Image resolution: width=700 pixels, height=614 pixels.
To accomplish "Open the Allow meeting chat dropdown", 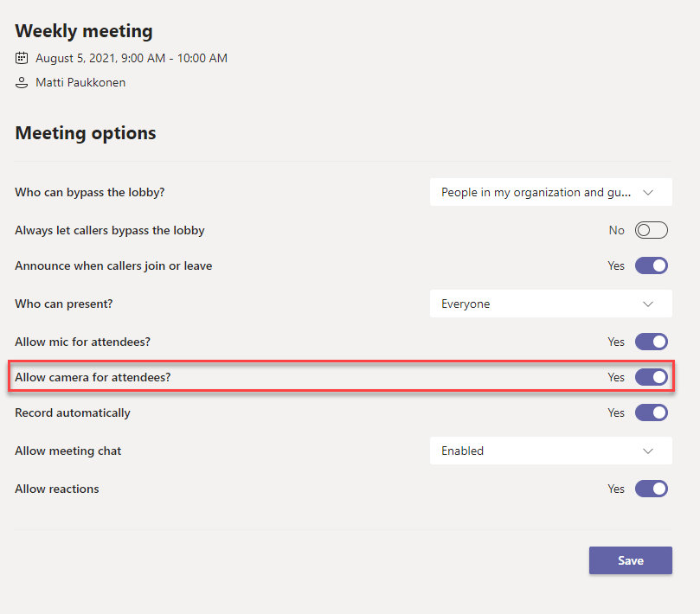I will (x=550, y=451).
